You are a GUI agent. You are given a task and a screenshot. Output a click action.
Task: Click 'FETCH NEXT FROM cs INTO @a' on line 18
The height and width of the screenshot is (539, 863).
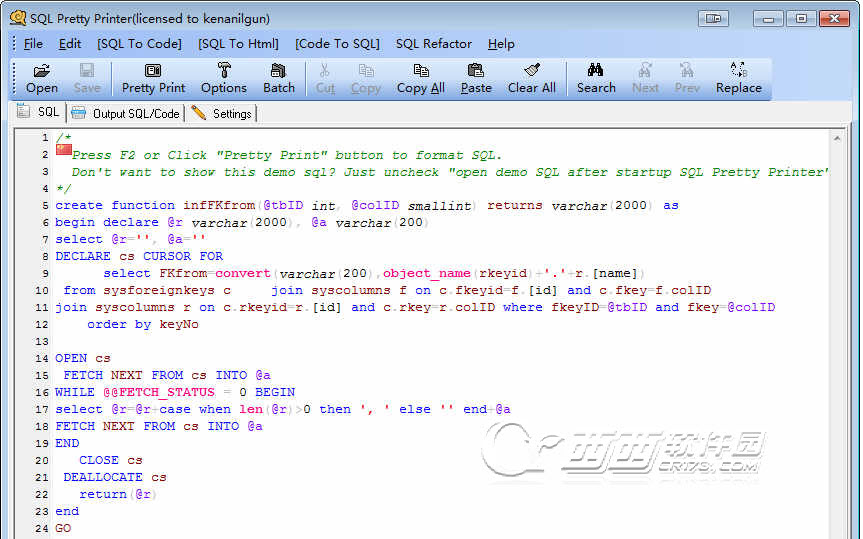pos(159,426)
